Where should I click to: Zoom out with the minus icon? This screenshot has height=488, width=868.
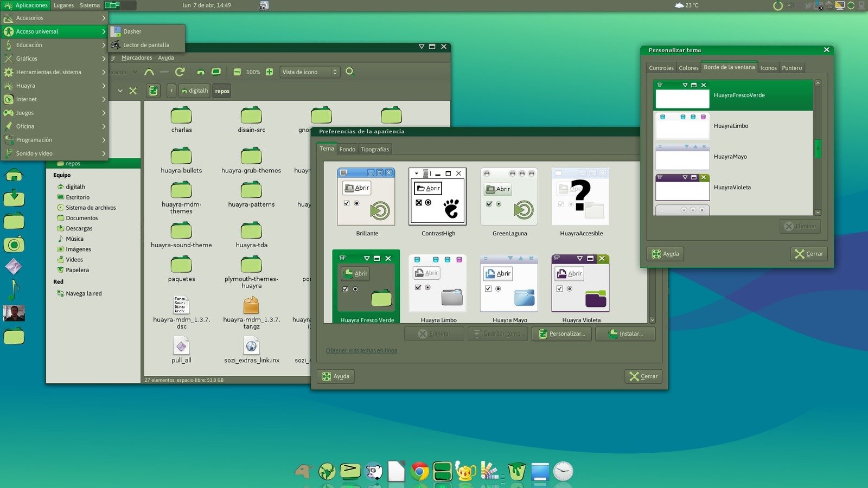(237, 72)
